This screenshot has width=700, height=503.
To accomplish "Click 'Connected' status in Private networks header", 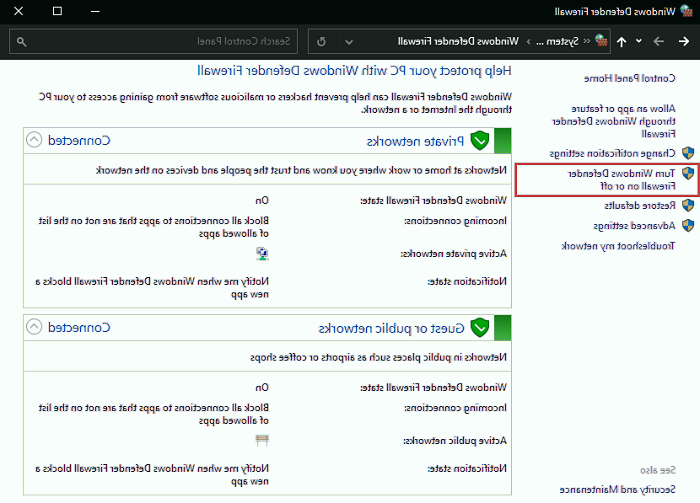I will tap(79, 141).
